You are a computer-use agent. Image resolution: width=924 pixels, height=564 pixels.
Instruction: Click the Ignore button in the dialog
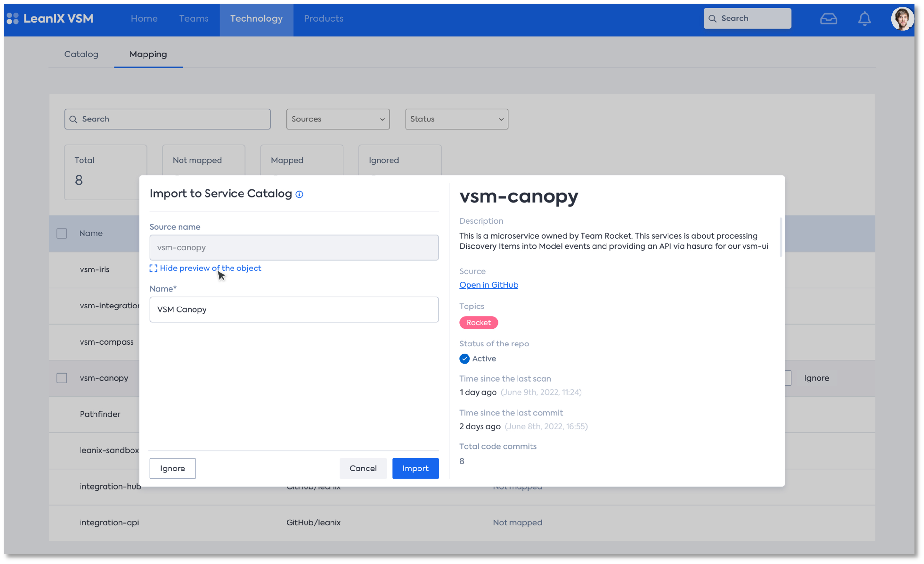point(172,468)
